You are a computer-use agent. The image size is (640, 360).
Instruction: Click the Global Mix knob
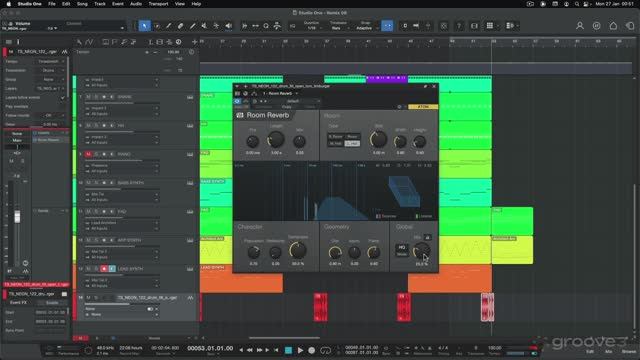point(422,251)
